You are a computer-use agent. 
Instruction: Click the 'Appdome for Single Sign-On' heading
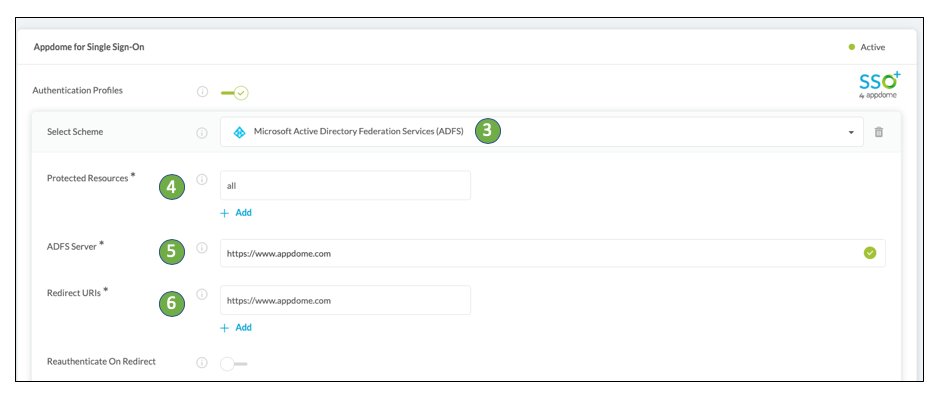pyautogui.click(x=89, y=47)
